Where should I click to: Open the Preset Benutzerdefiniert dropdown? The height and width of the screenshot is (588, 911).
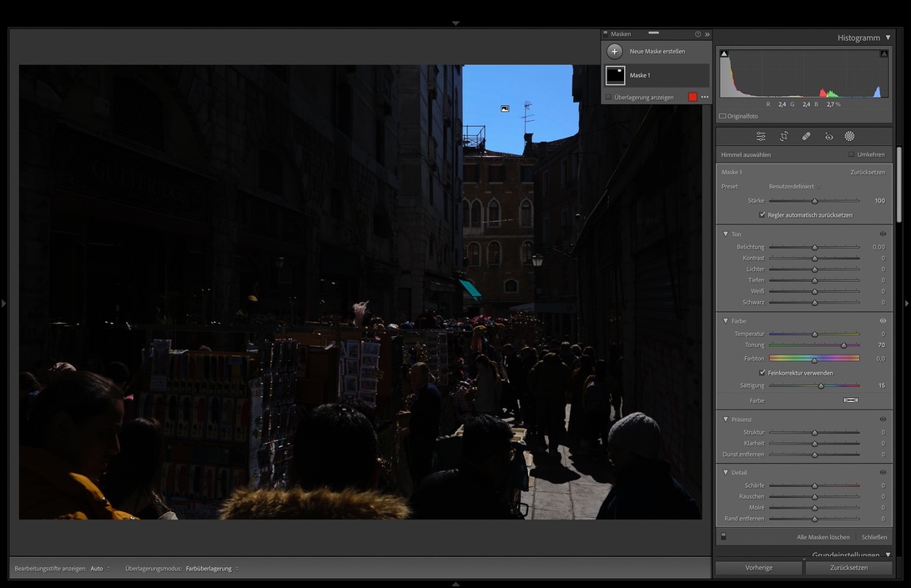click(x=794, y=187)
